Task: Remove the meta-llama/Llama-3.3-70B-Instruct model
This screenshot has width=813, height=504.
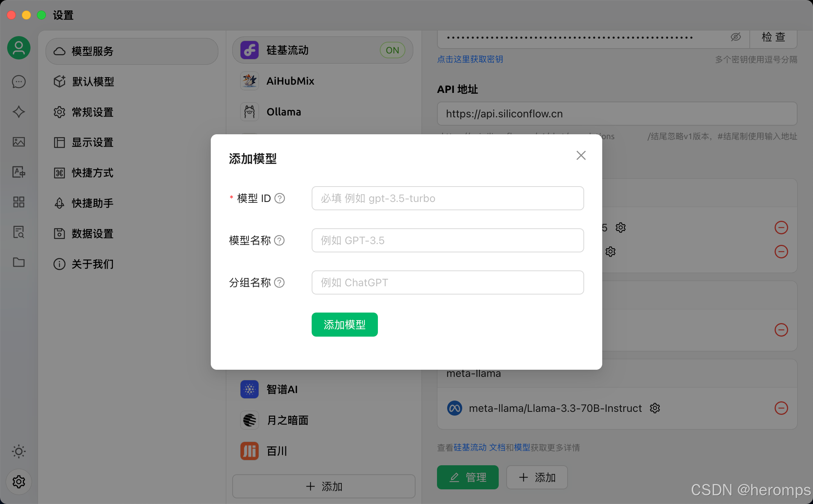Action: 781,408
